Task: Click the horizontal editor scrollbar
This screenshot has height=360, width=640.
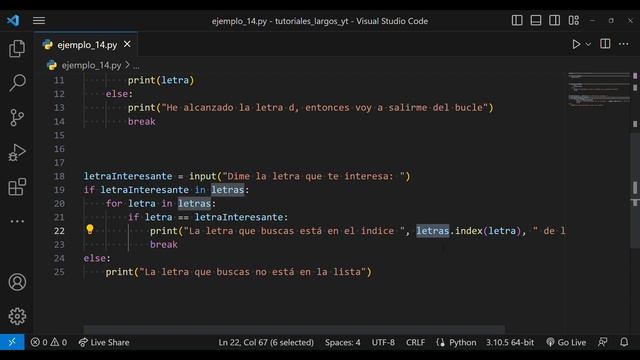Action: tap(294, 329)
